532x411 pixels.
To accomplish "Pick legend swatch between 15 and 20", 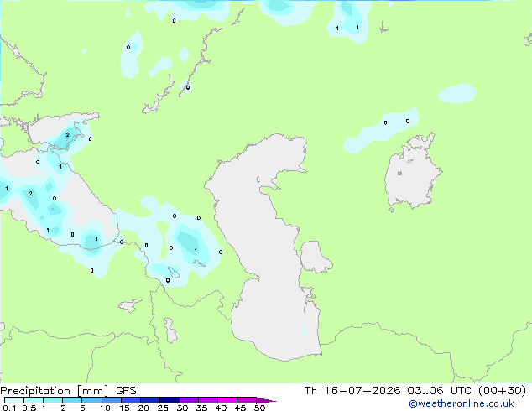I will pos(130,400).
